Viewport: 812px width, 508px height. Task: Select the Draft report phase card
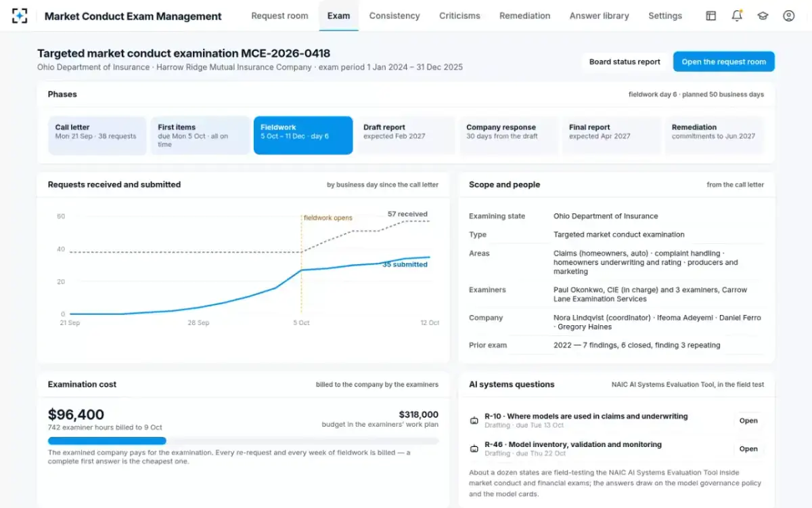pyautogui.click(x=406, y=135)
